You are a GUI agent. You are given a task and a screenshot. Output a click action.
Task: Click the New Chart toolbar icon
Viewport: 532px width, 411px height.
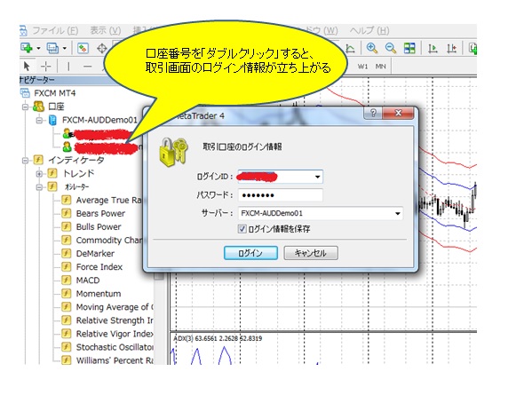[x=27, y=48]
